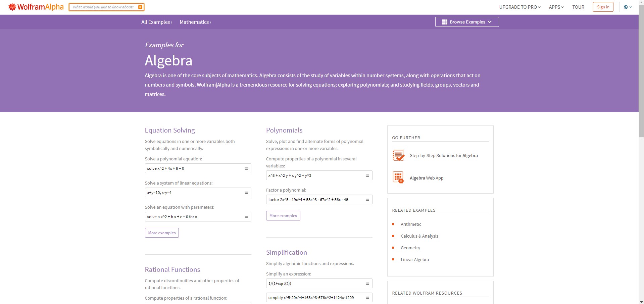Image resolution: width=644 pixels, height=304 pixels.
Task: Open the TOUR page
Action: (x=578, y=7)
